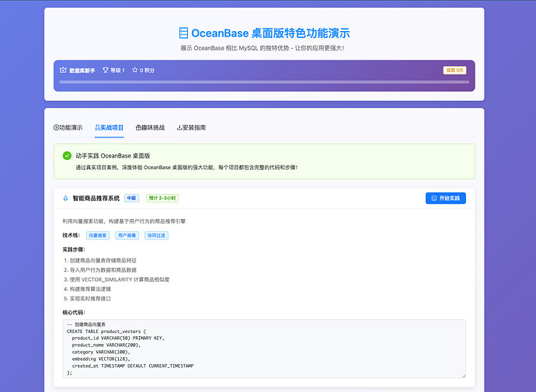
Task: Click the description 利用向量搜索功能 text
Action: 124,221
